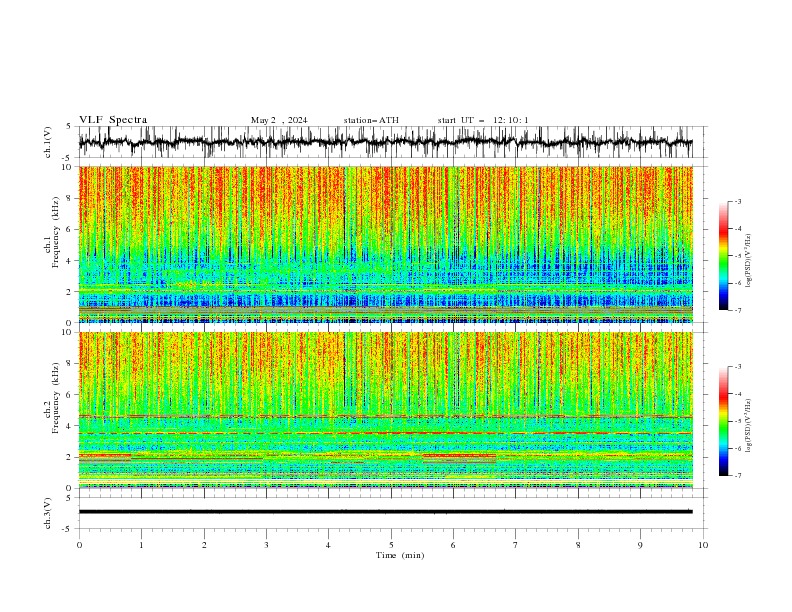Click the ch.3 flat black waveform trace
Viewport: 792px width, 612px height.
(385, 512)
